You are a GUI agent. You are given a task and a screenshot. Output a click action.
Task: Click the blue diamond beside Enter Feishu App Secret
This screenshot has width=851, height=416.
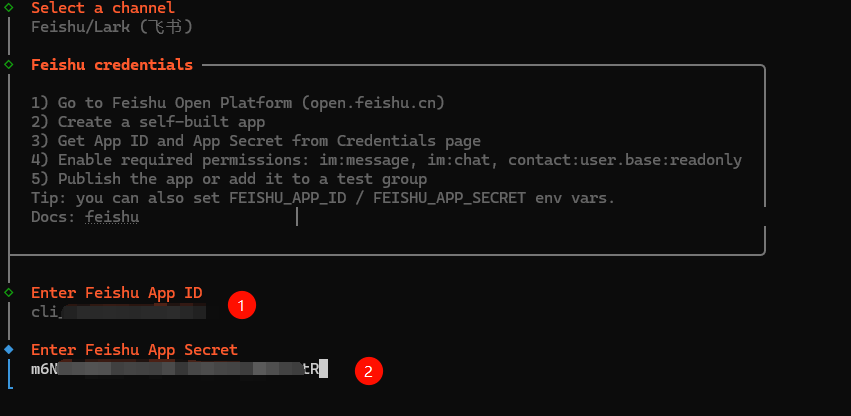pyautogui.click(x=9, y=349)
